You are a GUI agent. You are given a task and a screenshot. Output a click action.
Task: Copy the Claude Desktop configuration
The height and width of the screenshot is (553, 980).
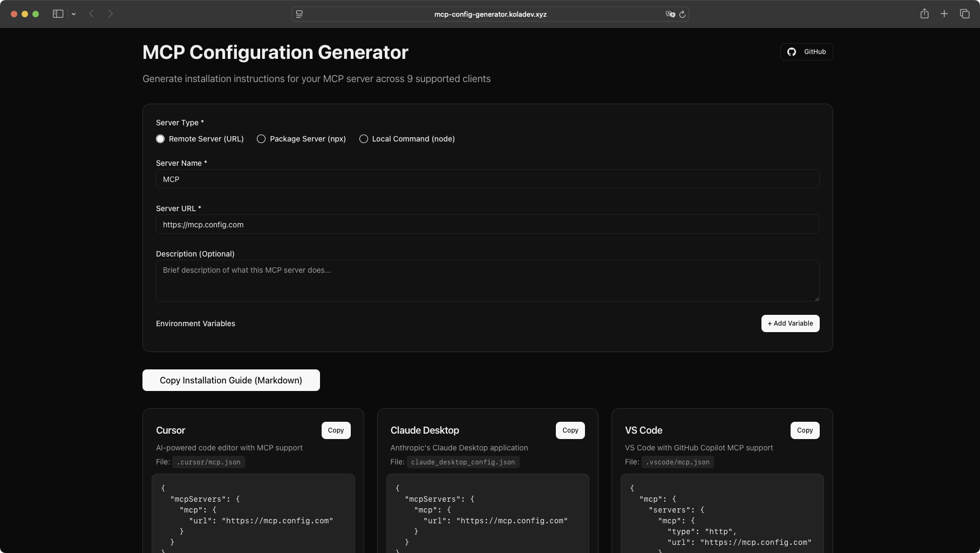pos(570,430)
